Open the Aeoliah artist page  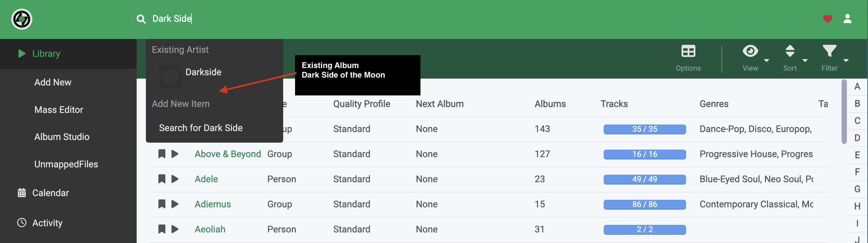click(x=210, y=229)
